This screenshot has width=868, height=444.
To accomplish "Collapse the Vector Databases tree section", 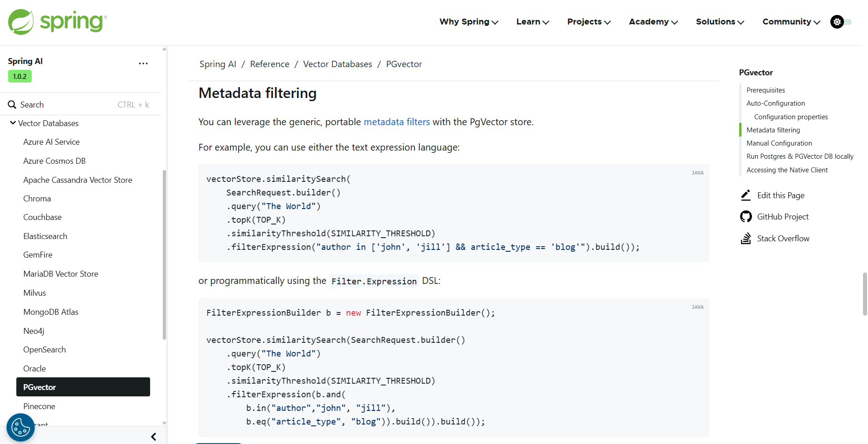I will coord(13,123).
